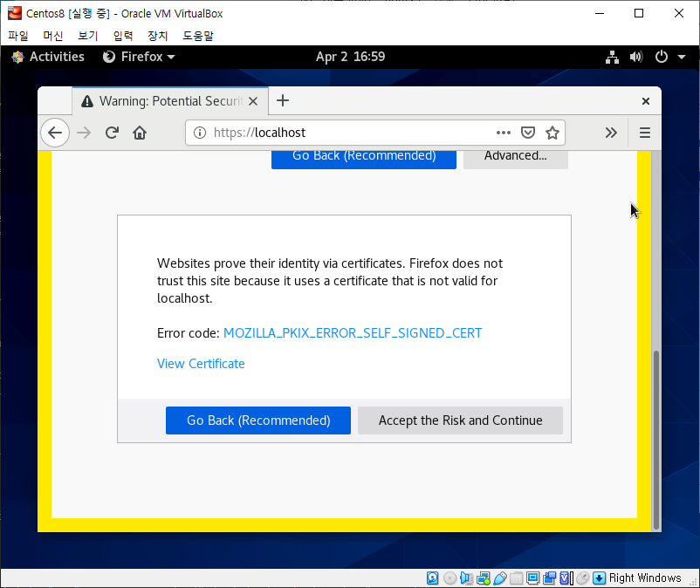Screen dimensions: 700x588
Task: Open VirtualBox 보기 menu
Action: point(87,36)
